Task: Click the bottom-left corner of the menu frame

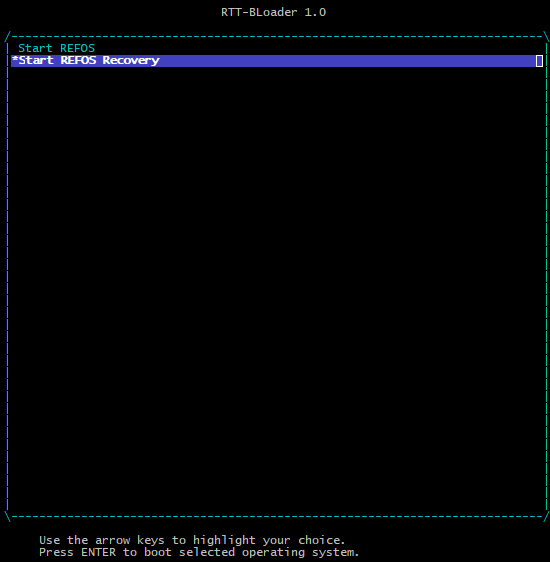Action: click(8, 516)
